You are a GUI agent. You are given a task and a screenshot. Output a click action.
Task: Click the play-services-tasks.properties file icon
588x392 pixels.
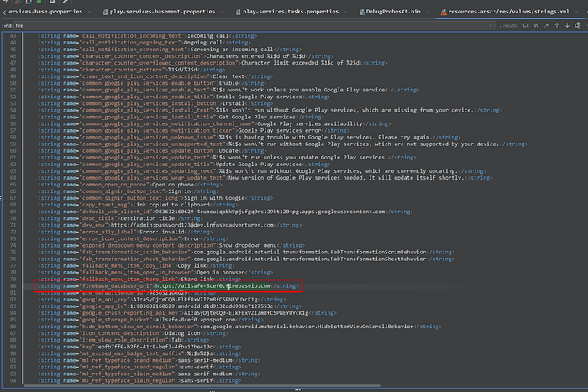click(238, 12)
